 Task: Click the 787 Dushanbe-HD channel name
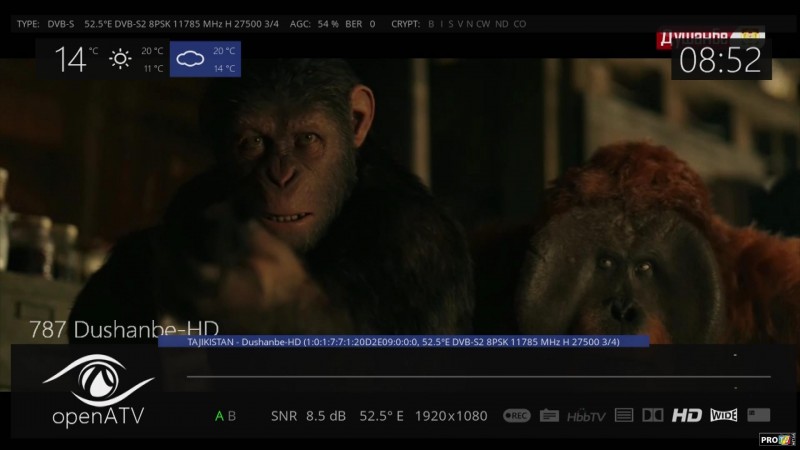(124, 328)
